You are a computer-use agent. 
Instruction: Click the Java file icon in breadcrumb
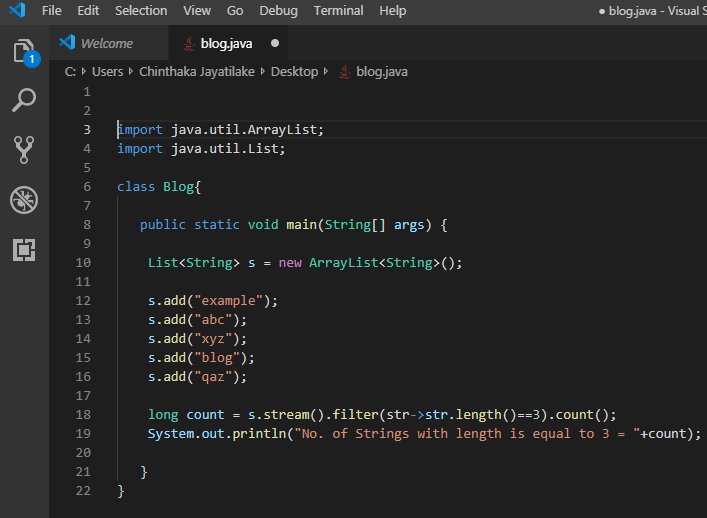(344, 72)
